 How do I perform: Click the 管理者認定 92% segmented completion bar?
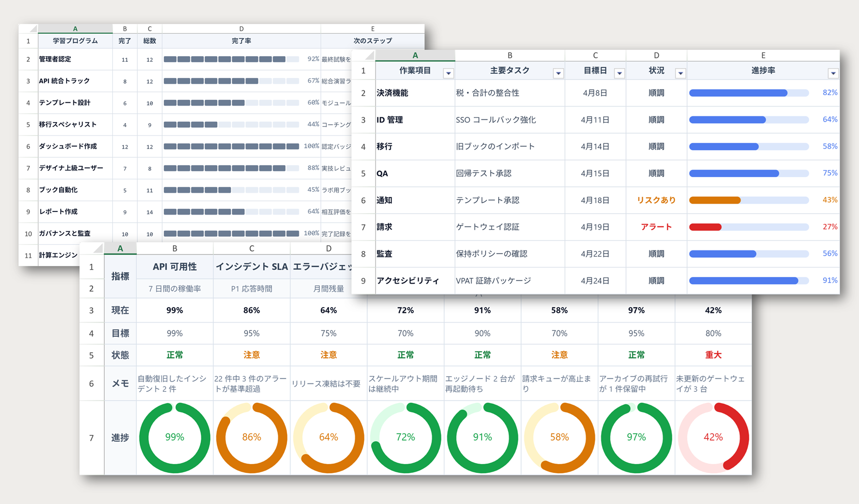click(x=231, y=59)
